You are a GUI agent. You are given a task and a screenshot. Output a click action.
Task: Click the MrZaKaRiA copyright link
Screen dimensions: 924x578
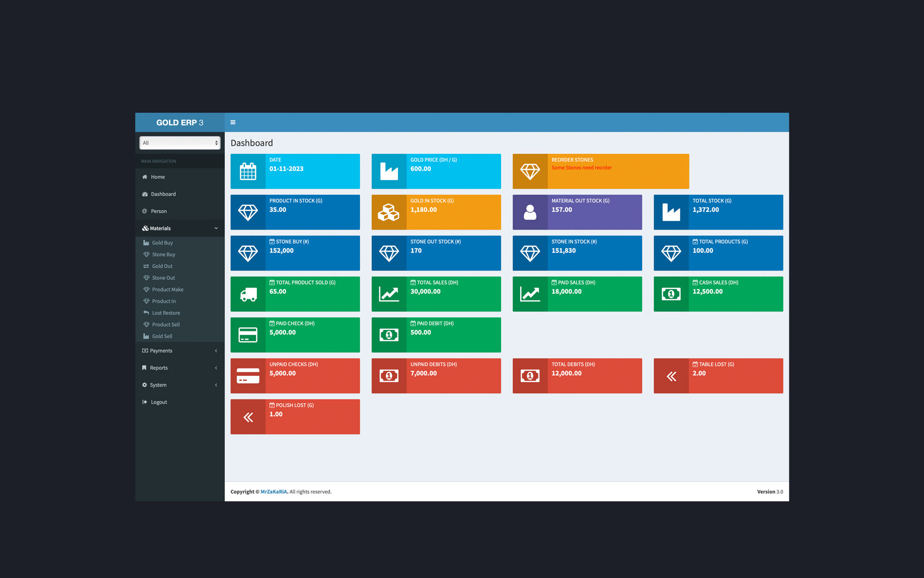point(273,492)
